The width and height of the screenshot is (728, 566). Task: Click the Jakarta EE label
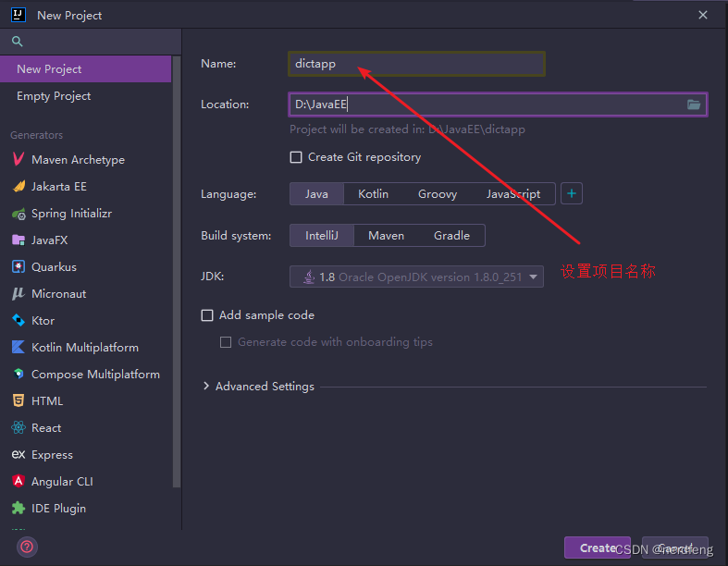(59, 187)
